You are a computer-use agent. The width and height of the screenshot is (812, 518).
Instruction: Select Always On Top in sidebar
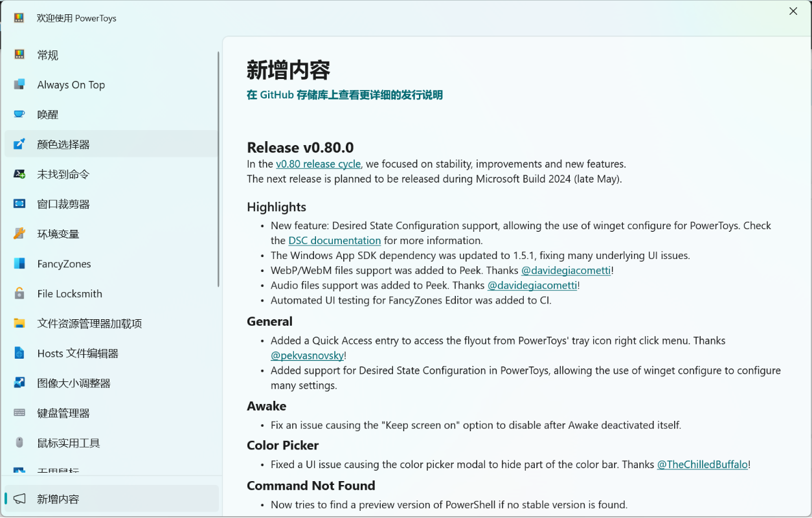111,85
